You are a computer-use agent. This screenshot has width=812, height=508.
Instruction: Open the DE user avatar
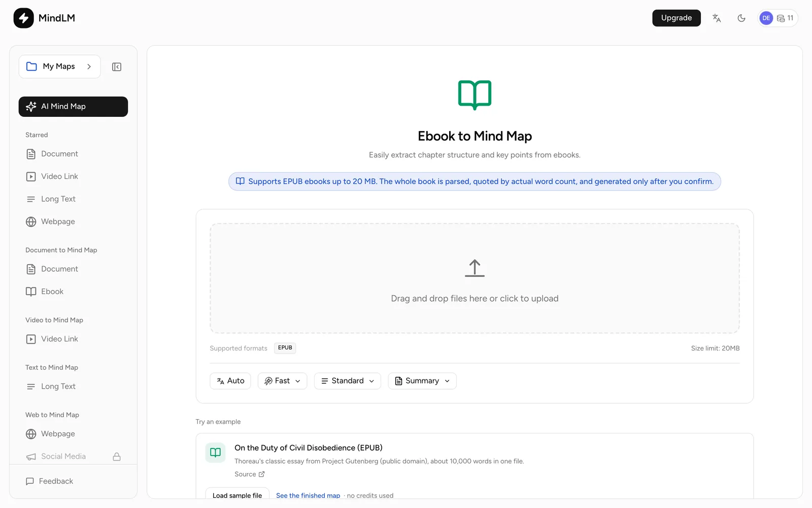pos(766,18)
